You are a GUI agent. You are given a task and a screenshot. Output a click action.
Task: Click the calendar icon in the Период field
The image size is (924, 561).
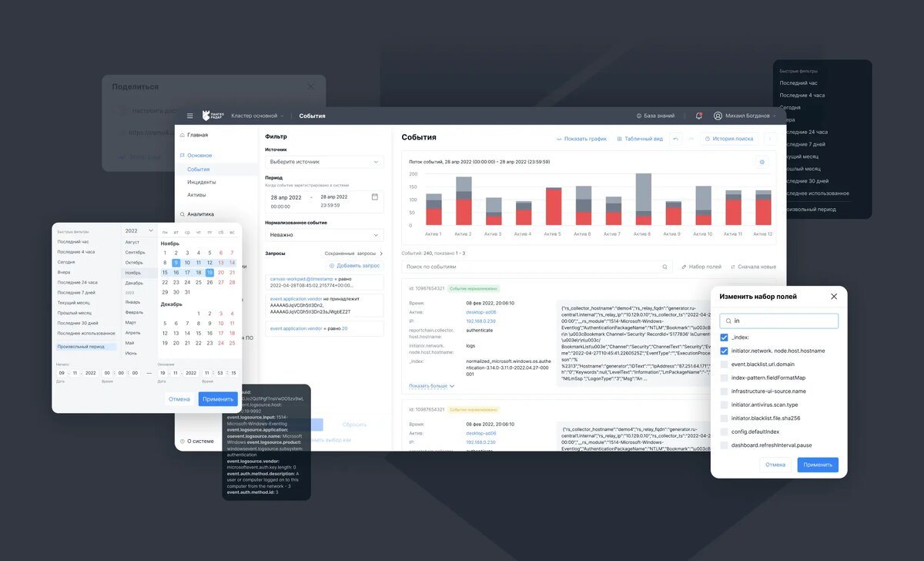click(375, 197)
